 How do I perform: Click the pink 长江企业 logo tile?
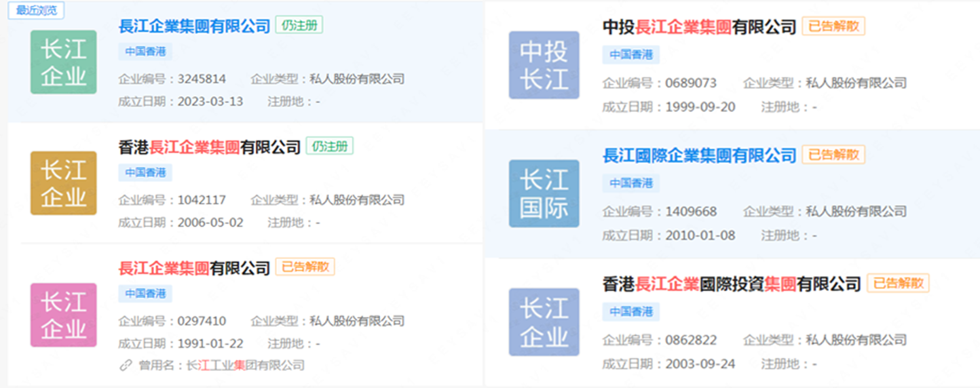coord(64,315)
